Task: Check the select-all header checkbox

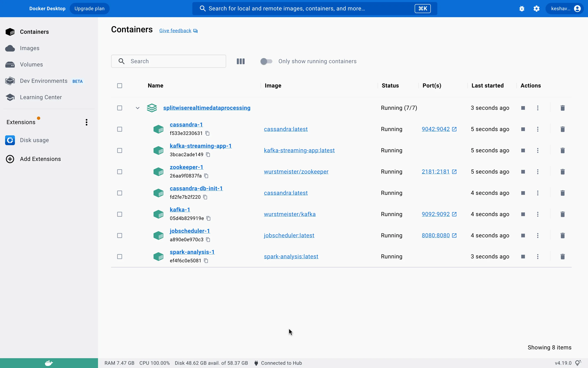Action: pos(120,86)
